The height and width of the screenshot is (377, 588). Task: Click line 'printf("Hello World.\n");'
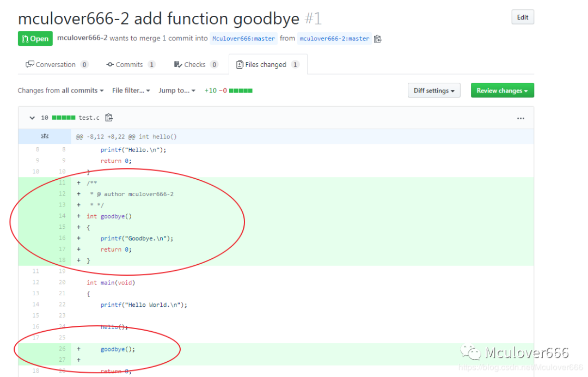click(144, 305)
